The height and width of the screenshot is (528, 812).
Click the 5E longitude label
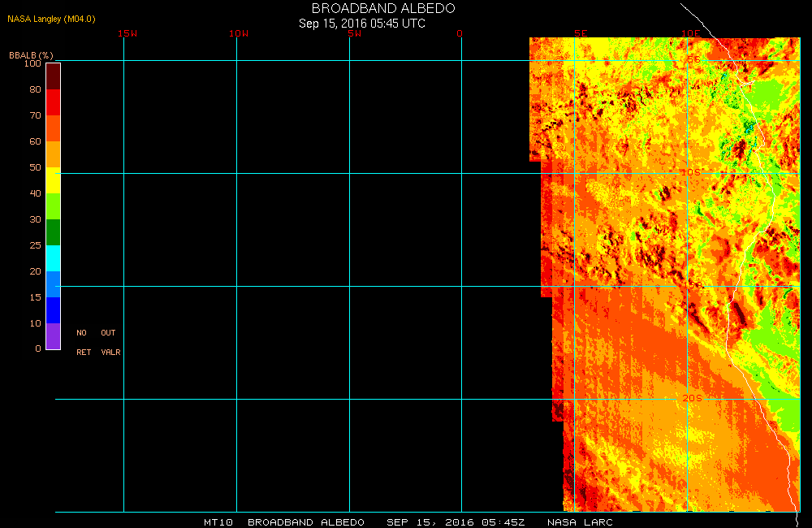pos(581,33)
